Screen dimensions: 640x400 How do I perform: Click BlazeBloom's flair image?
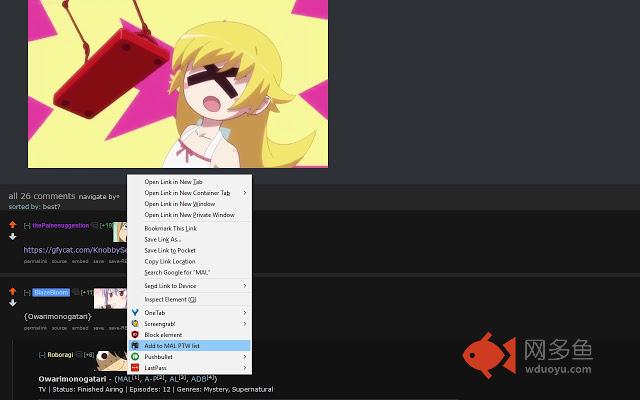pyautogui.click(x=110, y=298)
